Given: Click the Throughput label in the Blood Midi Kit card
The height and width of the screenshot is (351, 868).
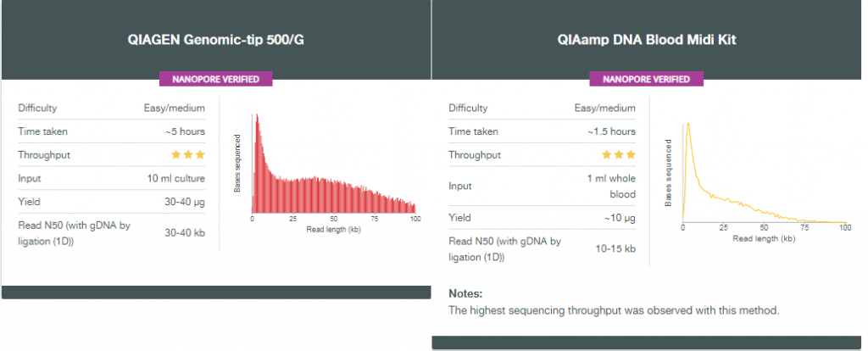Looking at the screenshot, I should 475,155.
